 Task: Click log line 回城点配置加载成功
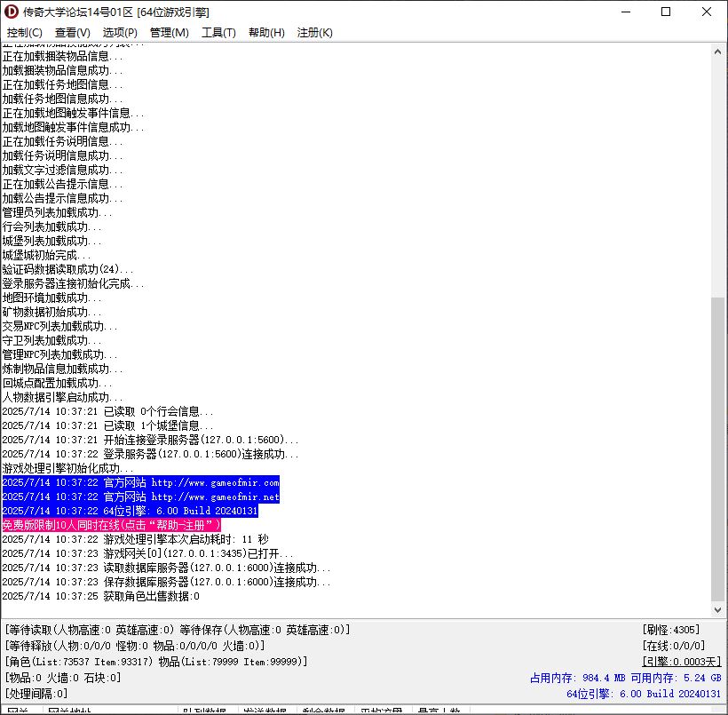point(57,383)
